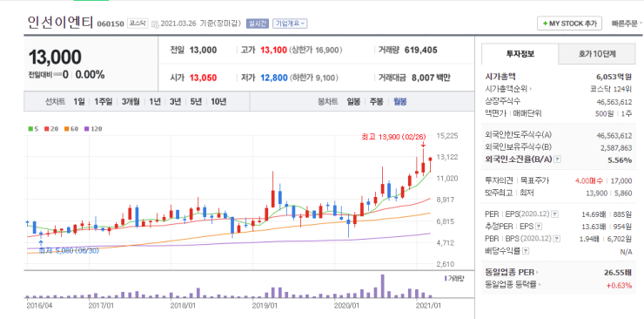The height and width of the screenshot is (319, 644).
Task: Open the 시가총액순위 link
Action: click(x=506, y=88)
